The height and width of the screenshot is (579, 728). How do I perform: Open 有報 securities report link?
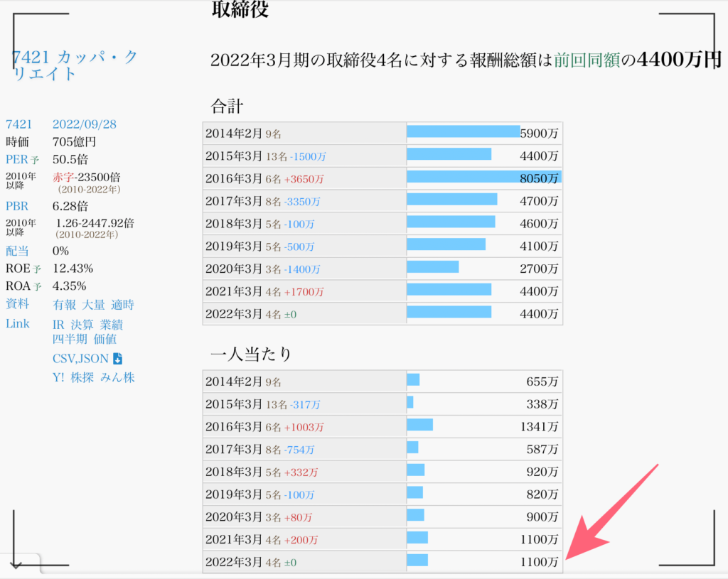tap(64, 305)
